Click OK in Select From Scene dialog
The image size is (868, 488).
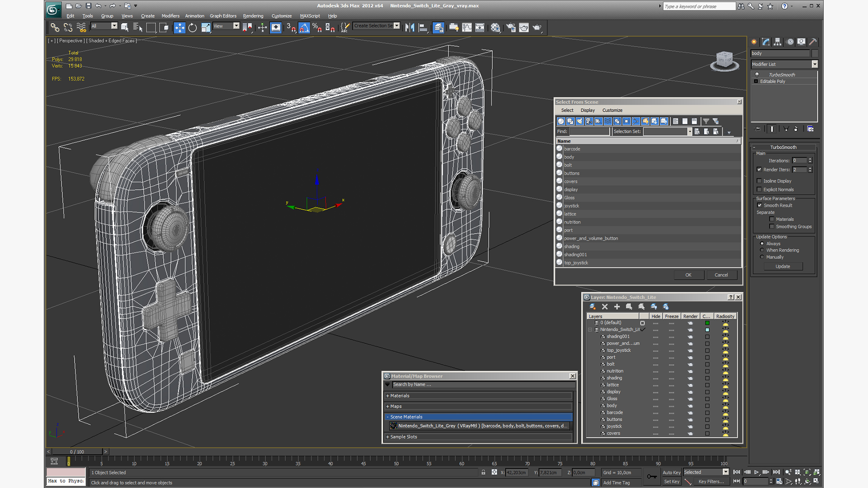click(688, 275)
